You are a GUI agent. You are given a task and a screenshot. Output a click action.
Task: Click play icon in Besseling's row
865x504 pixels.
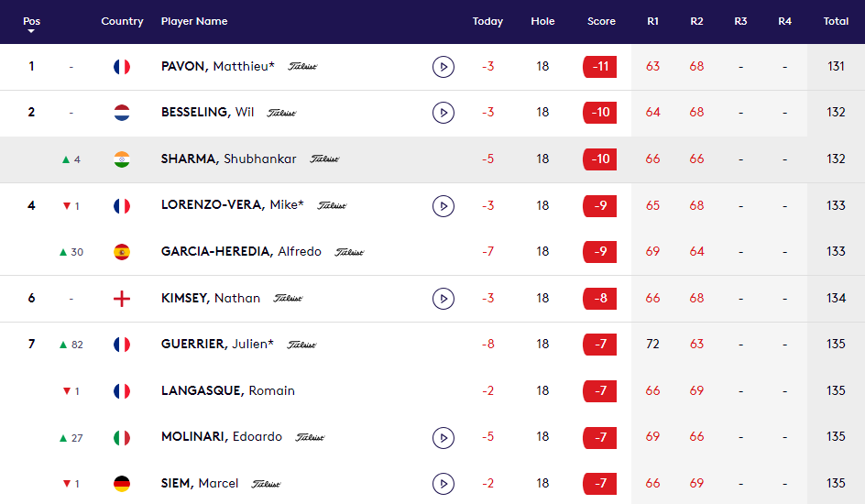point(443,113)
